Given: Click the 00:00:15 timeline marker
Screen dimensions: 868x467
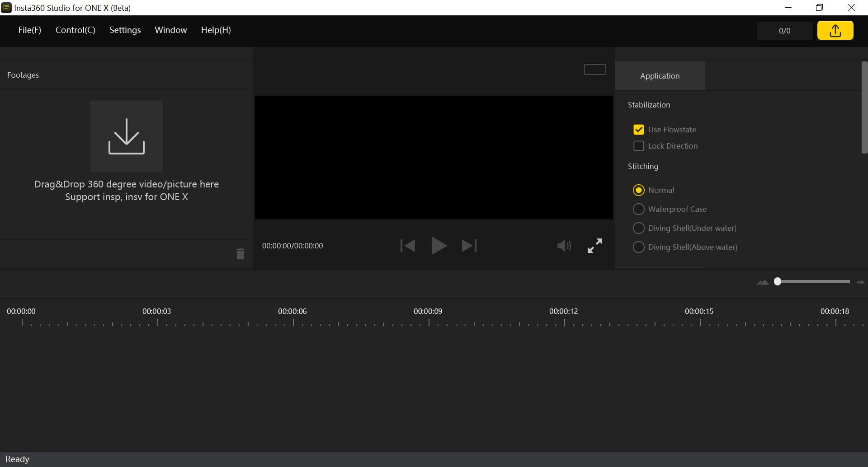Looking at the screenshot, I should [x=699, y=311].
